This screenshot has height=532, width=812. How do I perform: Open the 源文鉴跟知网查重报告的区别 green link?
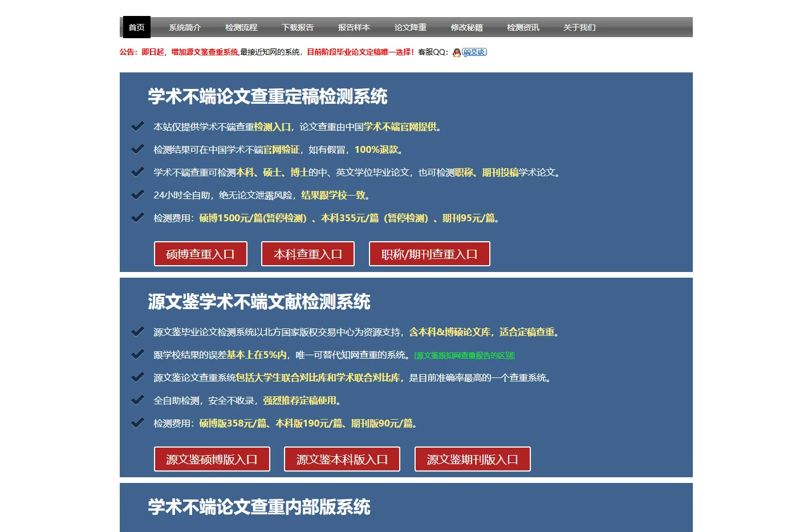click(x=464, y=356)
